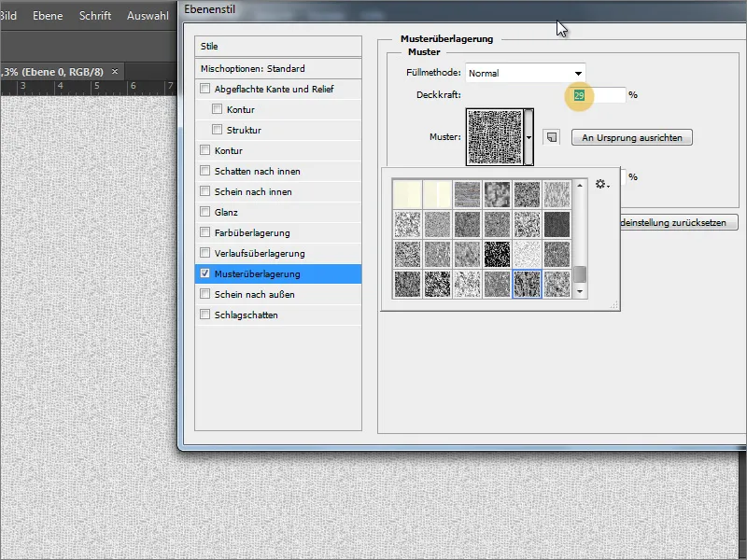Open the Bild menu
The width and height of the screenshot is (747, 560).
pos(8,16)
